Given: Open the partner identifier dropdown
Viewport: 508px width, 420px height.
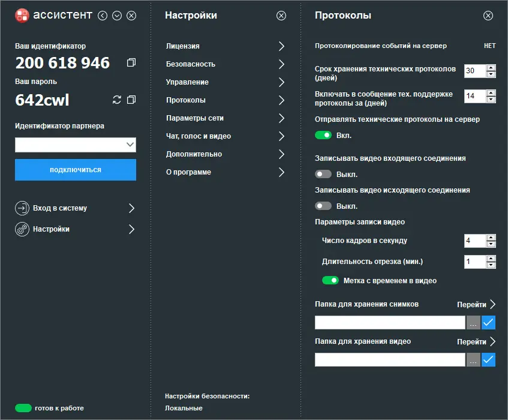Looking at the screenshot, I should tap(130, 145).
